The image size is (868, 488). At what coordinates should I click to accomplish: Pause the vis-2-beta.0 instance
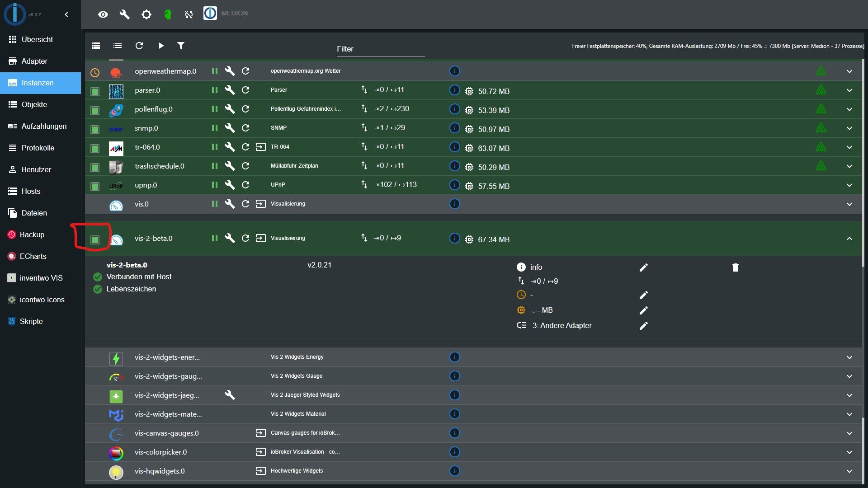215,238
